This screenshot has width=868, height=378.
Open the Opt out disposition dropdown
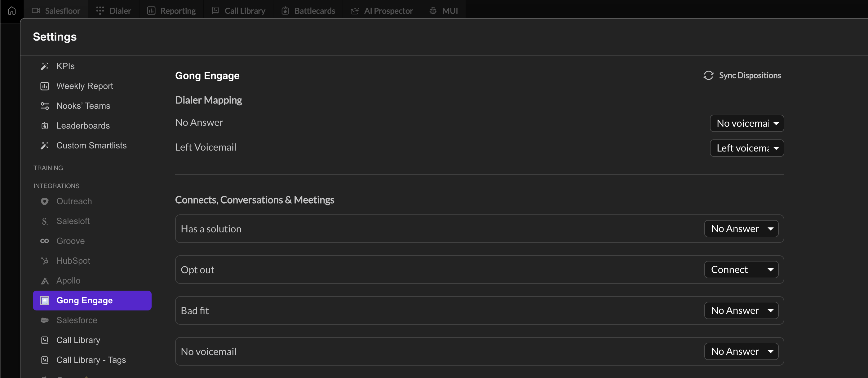point(741,270)
